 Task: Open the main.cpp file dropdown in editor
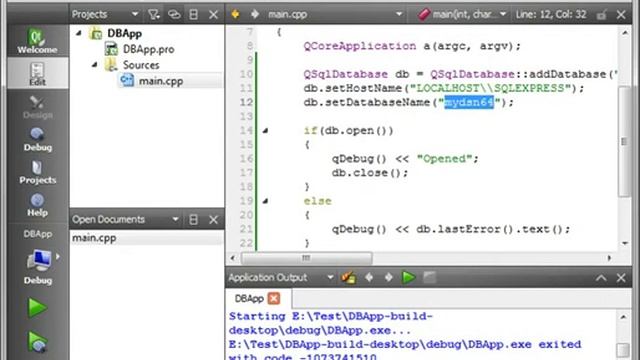coord(335,15)
